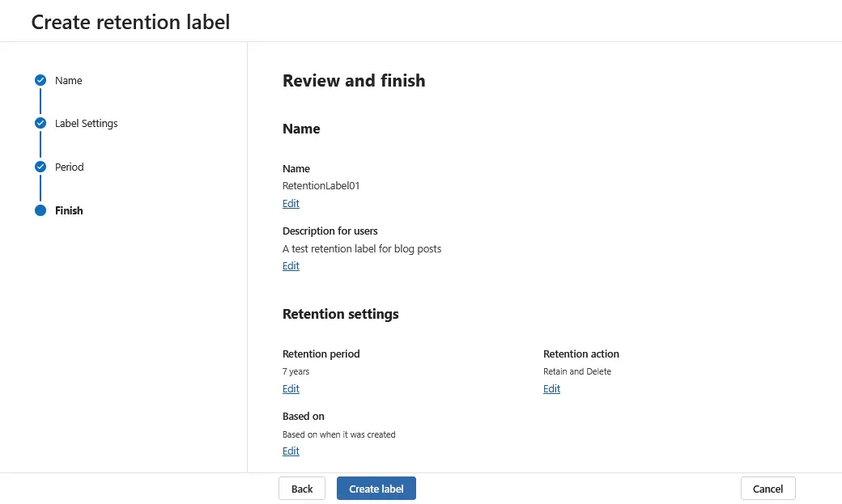Navigate to the Label Settings step
The width and height of the screenshot is (842, 504).
click(86, 123)
